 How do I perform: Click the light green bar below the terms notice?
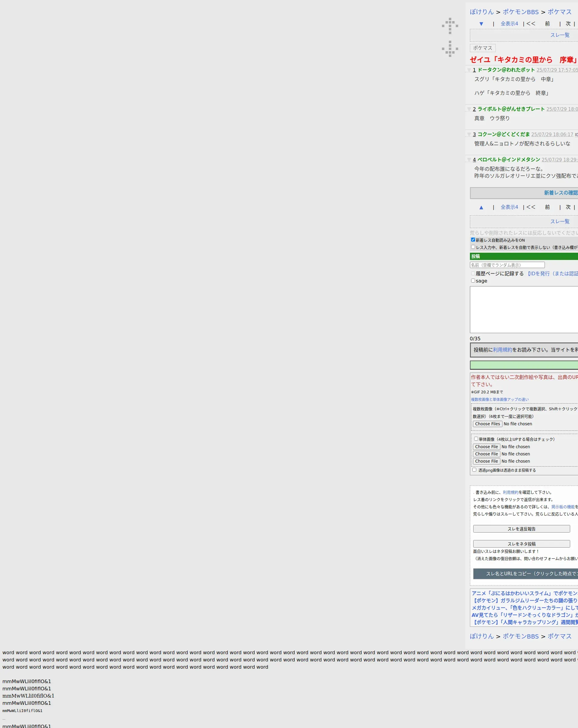click(x=524, y=365)
